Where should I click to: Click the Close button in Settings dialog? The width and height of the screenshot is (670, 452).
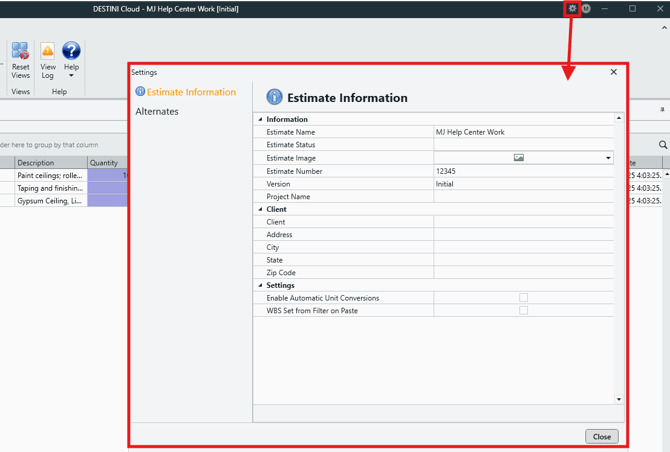click(x=601, y=436)
